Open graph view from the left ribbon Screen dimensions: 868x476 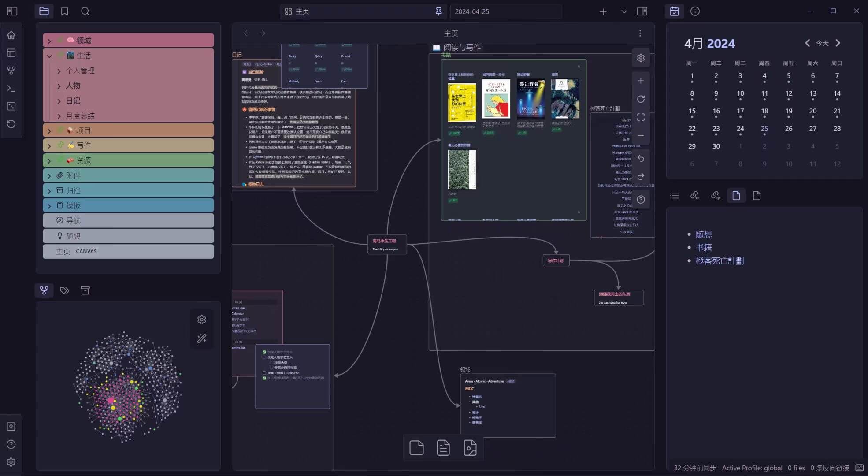[x=11, y=71]
